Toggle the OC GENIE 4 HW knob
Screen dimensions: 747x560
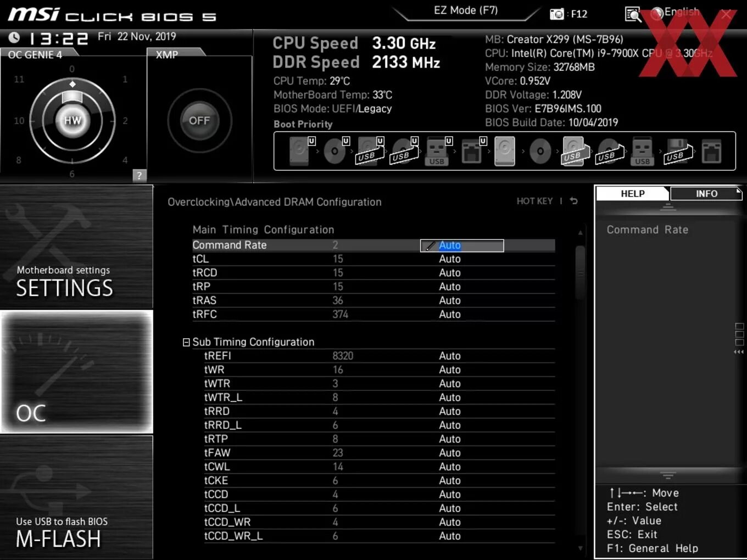coord(72,120)
